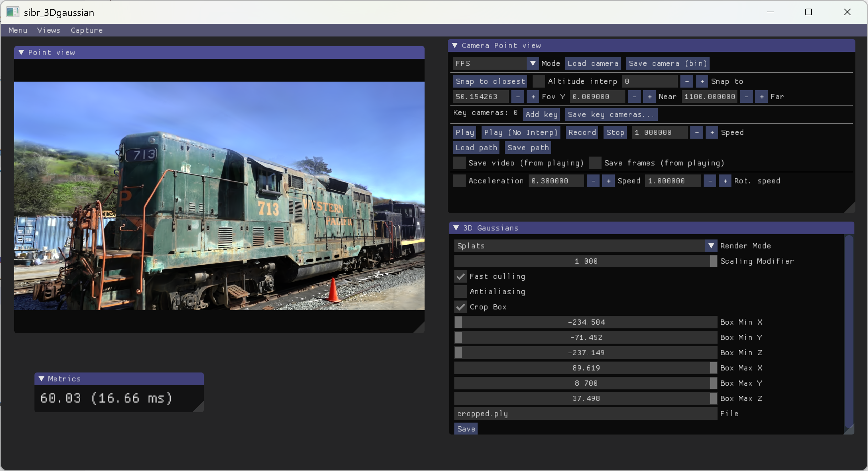Click the Snap to closest button
This screenshot has width=868, height=471.
[490, 81]
